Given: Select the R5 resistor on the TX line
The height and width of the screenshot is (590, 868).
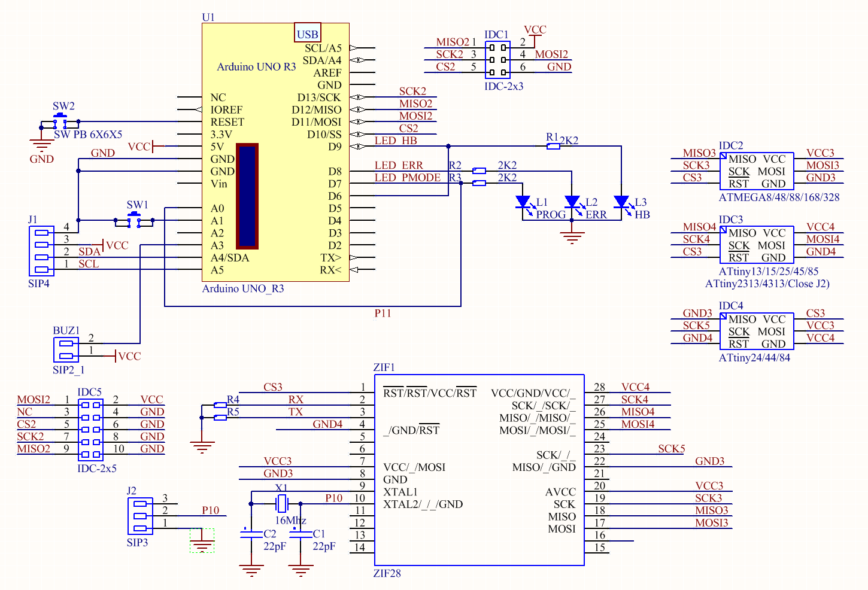Looking at the screenshot, I should pos(220,417).
